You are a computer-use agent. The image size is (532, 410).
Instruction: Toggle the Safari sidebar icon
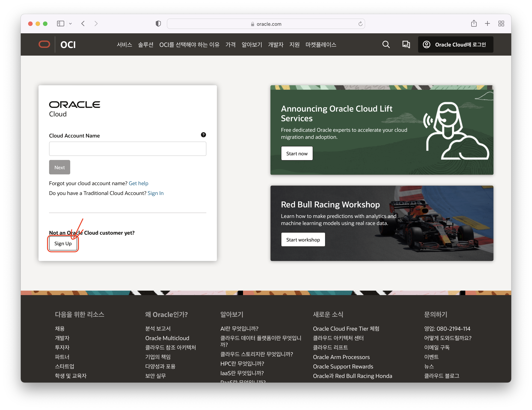coord(60,24)
